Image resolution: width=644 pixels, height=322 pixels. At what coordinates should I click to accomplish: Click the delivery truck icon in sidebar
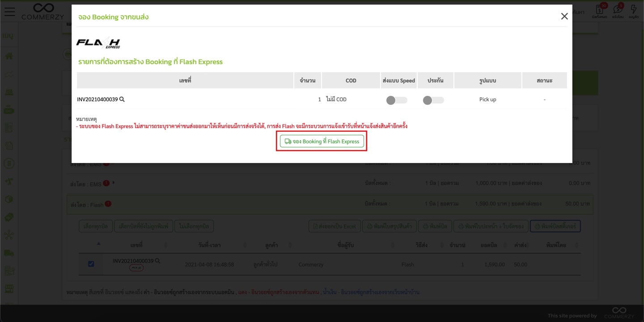9,253
